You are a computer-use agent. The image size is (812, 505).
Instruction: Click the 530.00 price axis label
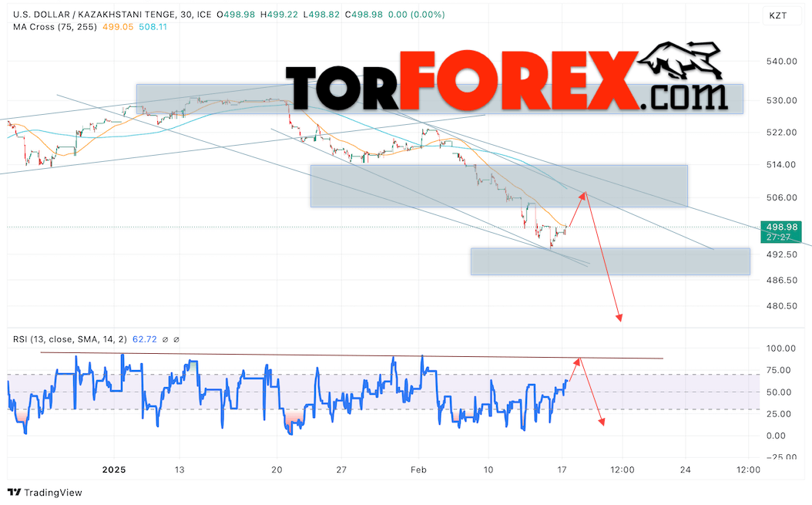click(x=781, y=100)
